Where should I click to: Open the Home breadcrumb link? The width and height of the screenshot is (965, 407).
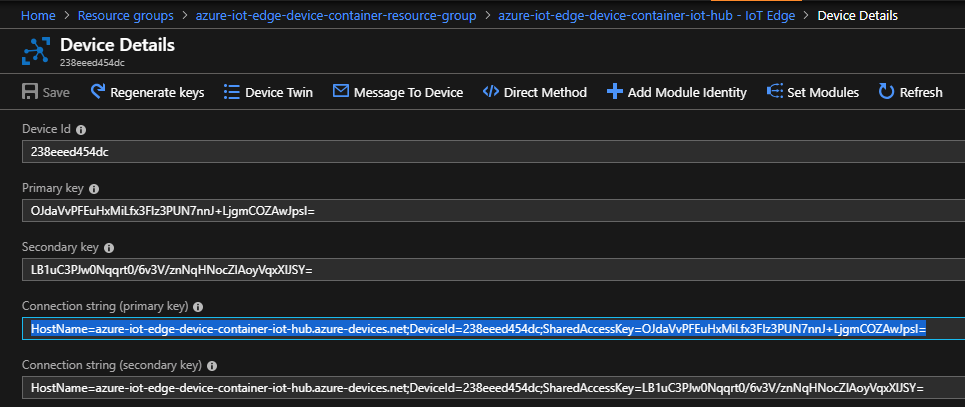tap(38, 15)
